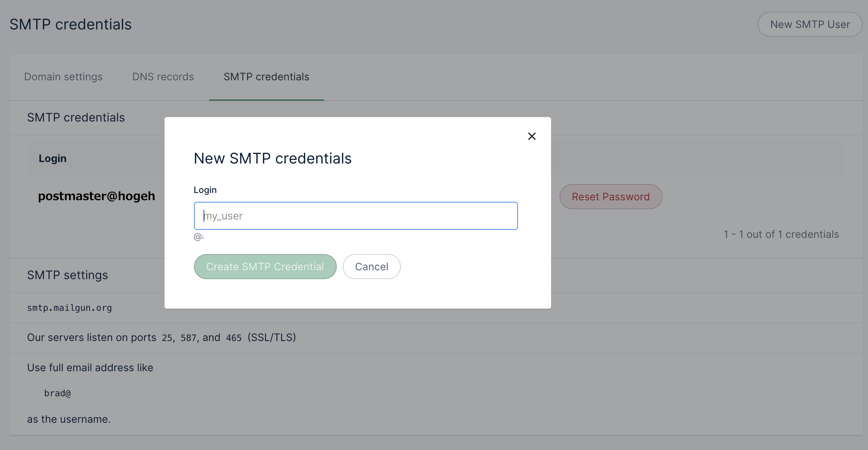Screen dimensions: 868x450
Task: Close the New SMTP credentials dialog
Action: [x=532, y=136]
